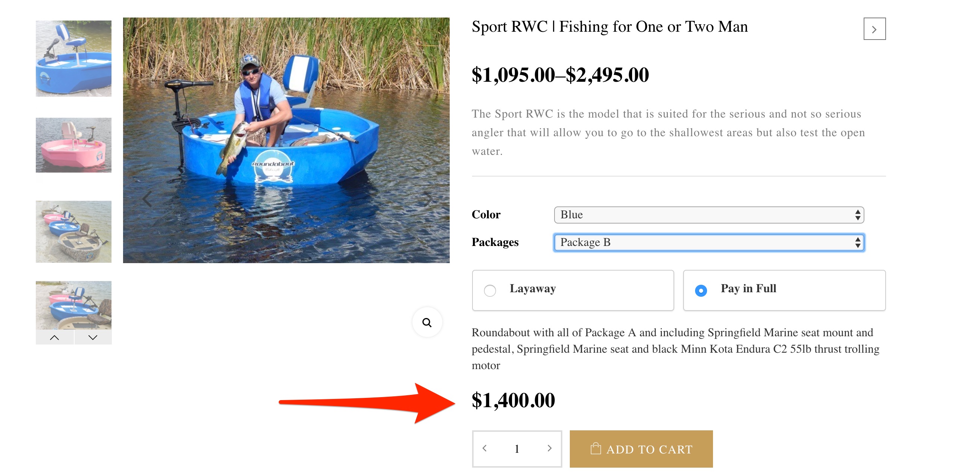Click the quantity input showing 1
The image size is (980, 474).
pyautogui.click(x=516, y=449)
